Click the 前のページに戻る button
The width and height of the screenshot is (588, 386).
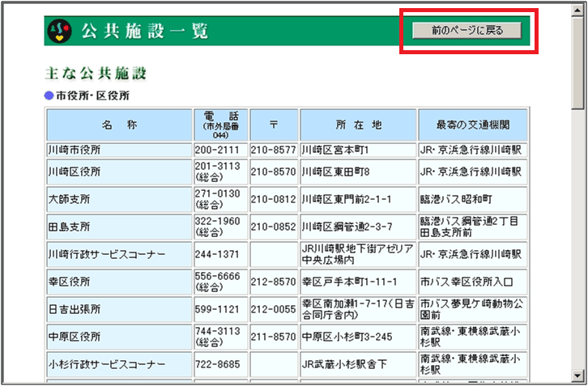click(x=467, y=31)
